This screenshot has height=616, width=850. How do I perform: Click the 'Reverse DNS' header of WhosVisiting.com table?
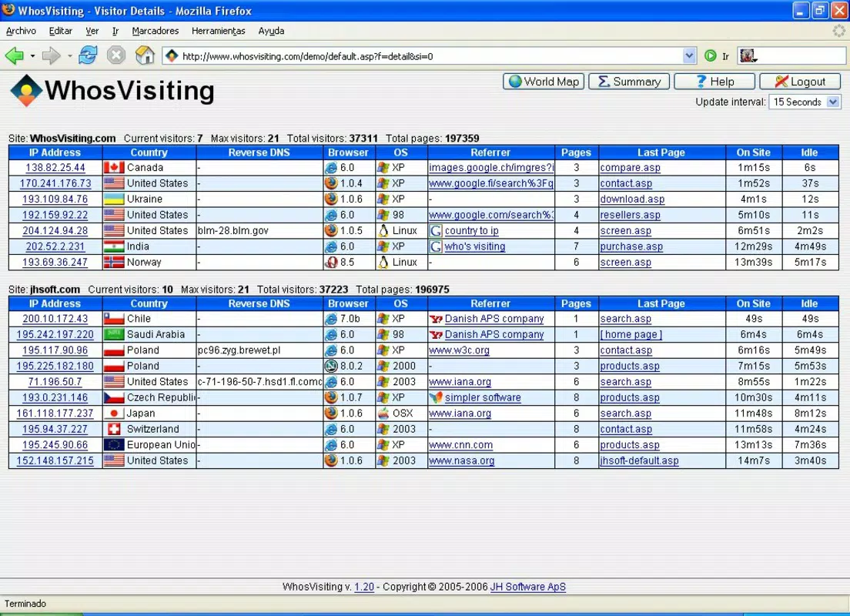coord(259,153)
